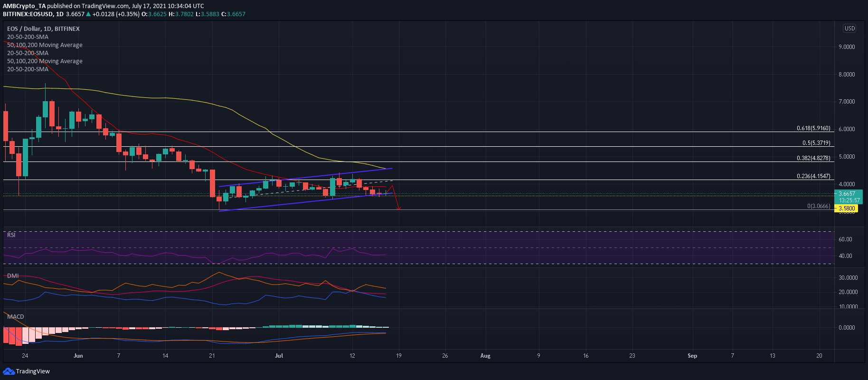Click the Jul label on time axis
The width and height of the screenshot is (868, 380).
(x=279, y=356)
